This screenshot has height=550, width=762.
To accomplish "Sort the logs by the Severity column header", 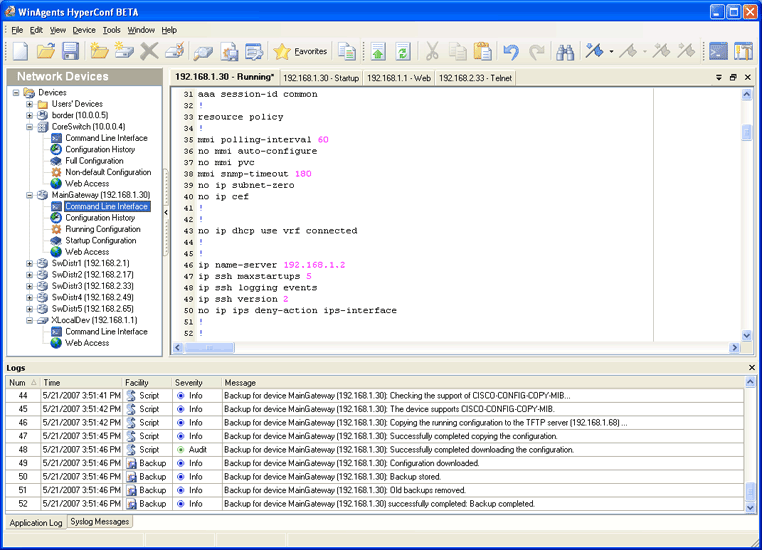I will [x=196, y=382].
